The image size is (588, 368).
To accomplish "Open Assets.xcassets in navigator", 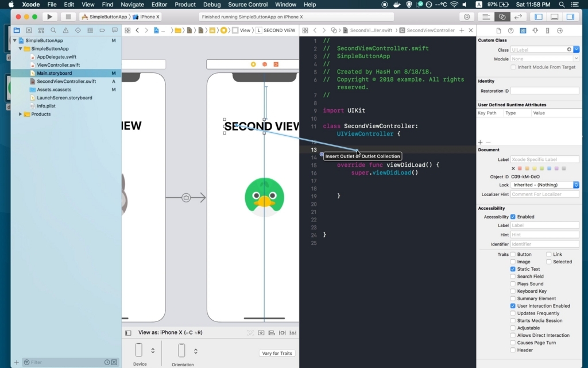I will (x=54, y=90).
